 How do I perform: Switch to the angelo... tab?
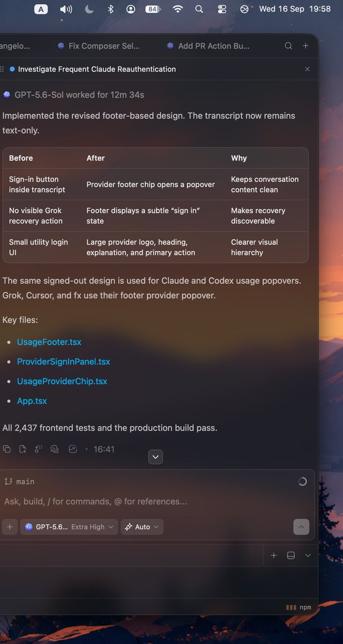coord(15,46)
